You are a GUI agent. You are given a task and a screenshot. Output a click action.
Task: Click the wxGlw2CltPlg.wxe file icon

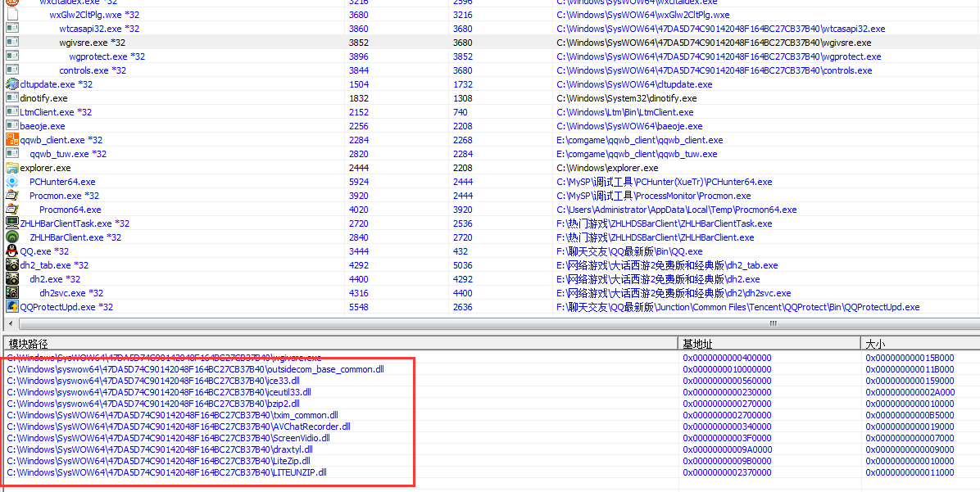coord(12,15)
